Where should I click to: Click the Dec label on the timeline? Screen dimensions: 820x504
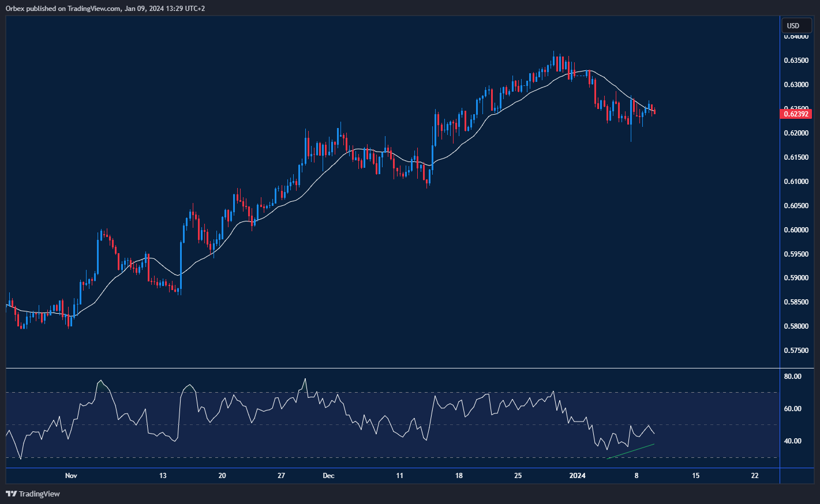point(329,476)
